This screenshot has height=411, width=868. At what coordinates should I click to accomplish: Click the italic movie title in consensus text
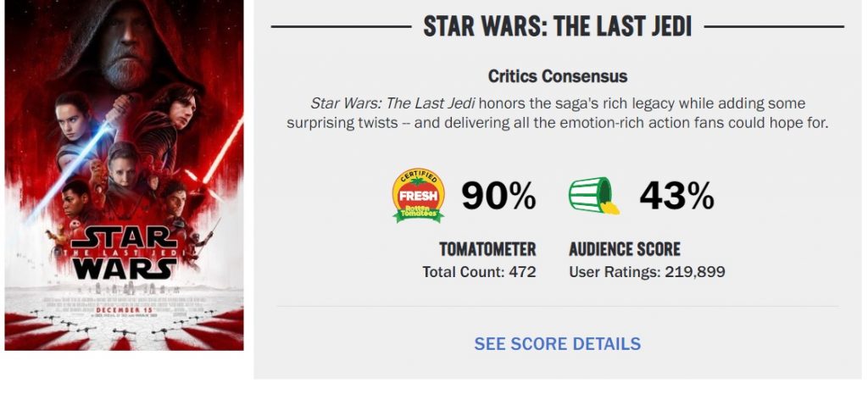click(x=393, y=103)
